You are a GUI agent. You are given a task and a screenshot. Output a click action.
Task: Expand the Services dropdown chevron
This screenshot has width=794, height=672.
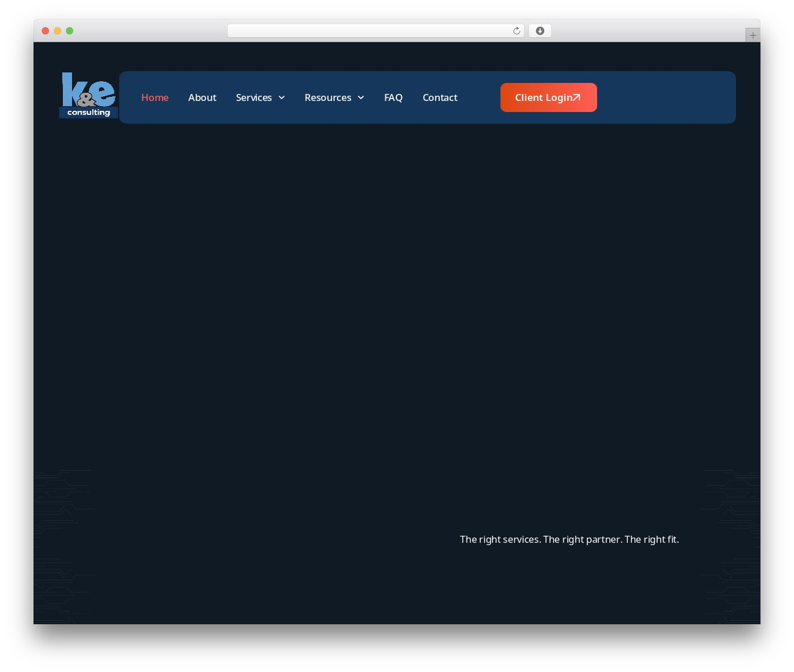[x=282, y=98]
